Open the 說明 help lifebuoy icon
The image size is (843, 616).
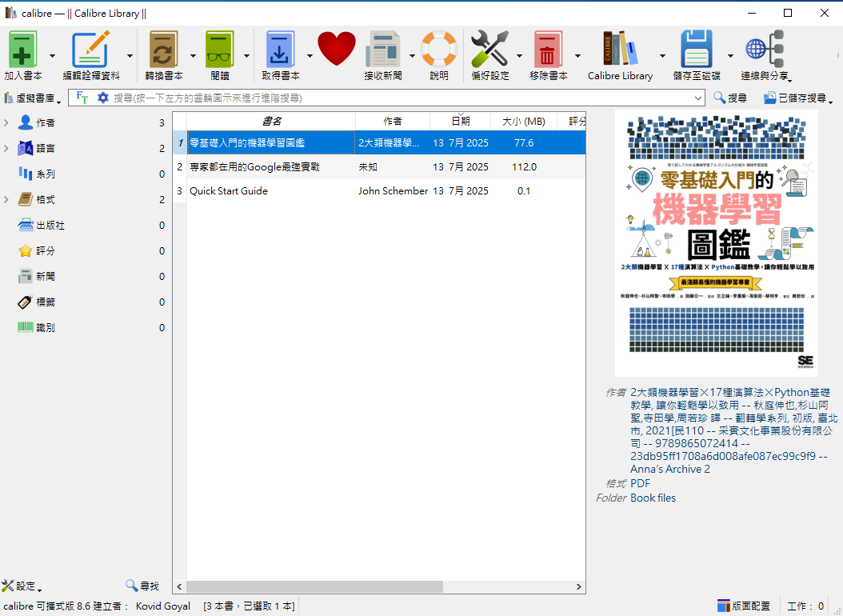click(439, 50)
